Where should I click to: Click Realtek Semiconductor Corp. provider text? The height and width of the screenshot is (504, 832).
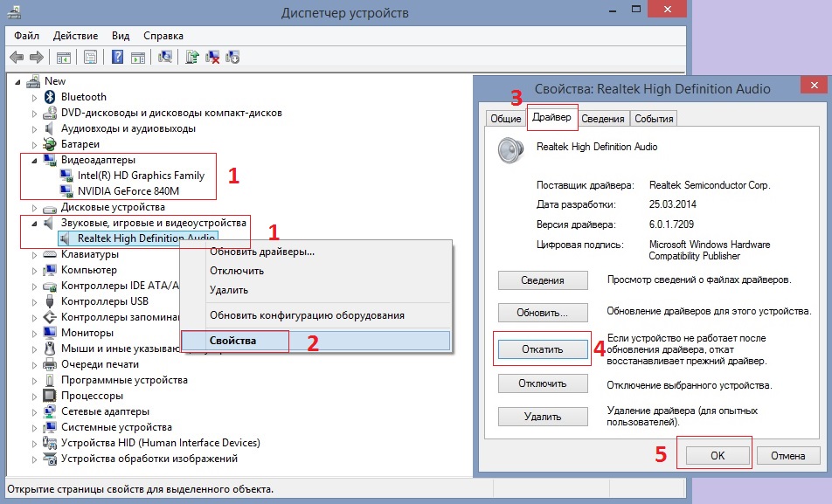(710, 185)
